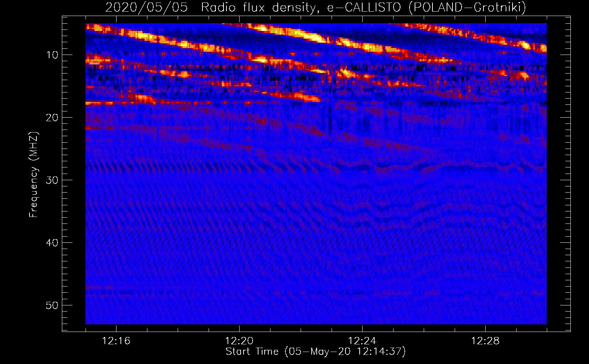This screenshot has height=364, width=589.
Task: Click the 12:24 time axis label
Action: (x=362, y=341)
